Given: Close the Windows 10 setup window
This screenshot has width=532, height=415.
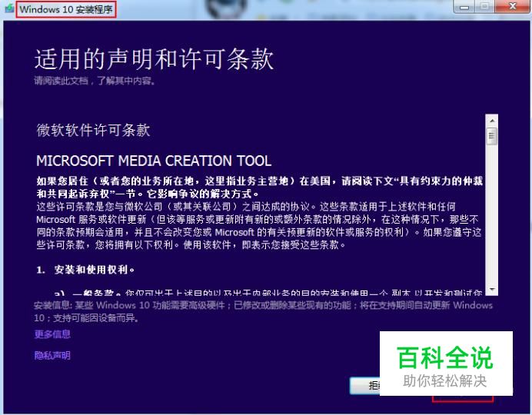Looking at the screenshot, I should [513, 6].
